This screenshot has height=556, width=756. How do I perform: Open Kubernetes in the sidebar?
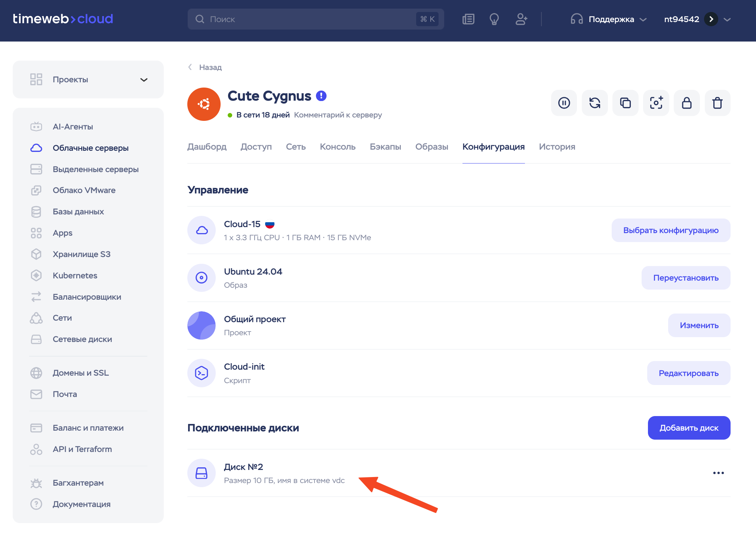point(75,275)
